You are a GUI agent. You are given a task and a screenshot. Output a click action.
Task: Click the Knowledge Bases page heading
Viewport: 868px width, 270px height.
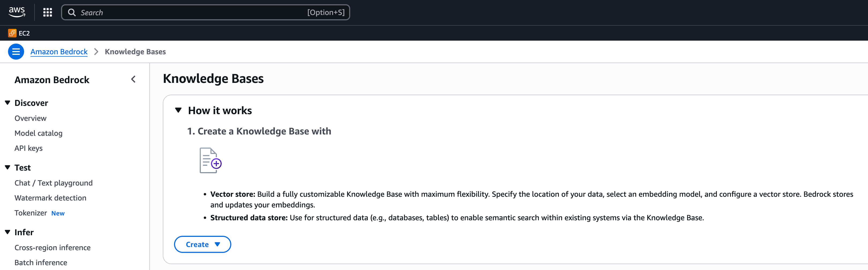[213, 79]
